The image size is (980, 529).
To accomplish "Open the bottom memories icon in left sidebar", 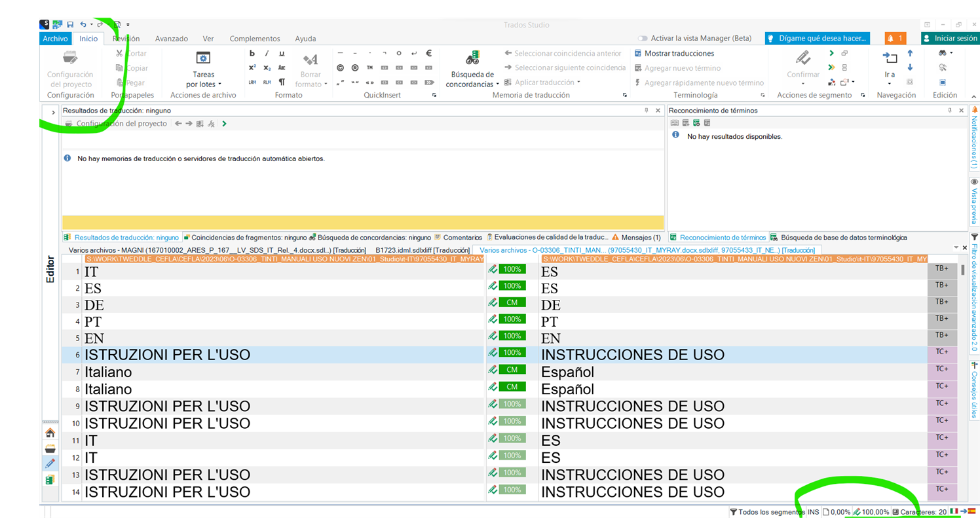I will click(x=50, y=480).
